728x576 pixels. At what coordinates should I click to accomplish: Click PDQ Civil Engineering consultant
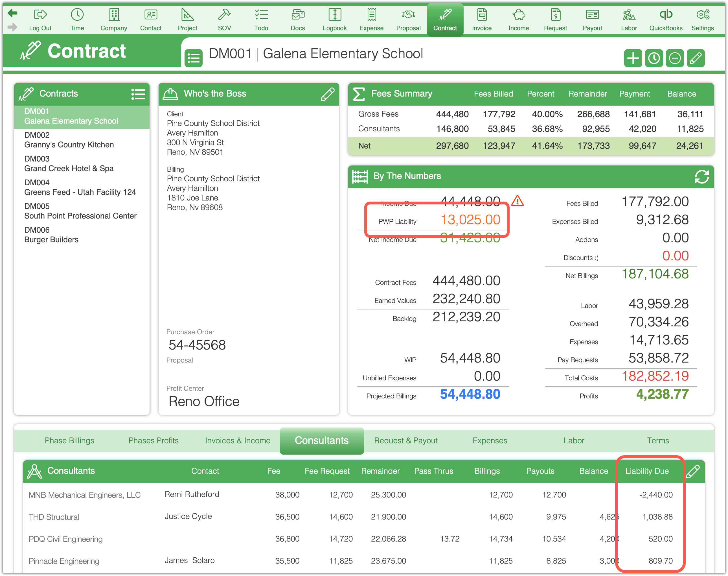pos(65,539)
